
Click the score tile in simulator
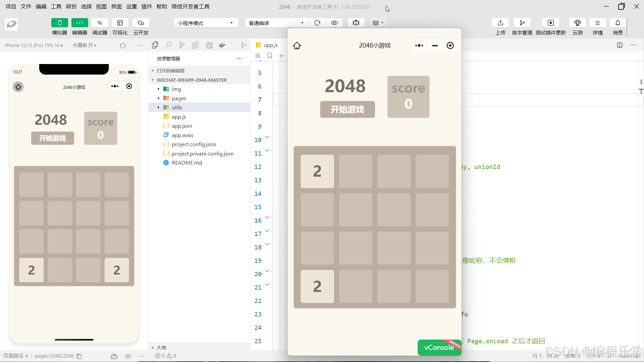tap(100, 128)
